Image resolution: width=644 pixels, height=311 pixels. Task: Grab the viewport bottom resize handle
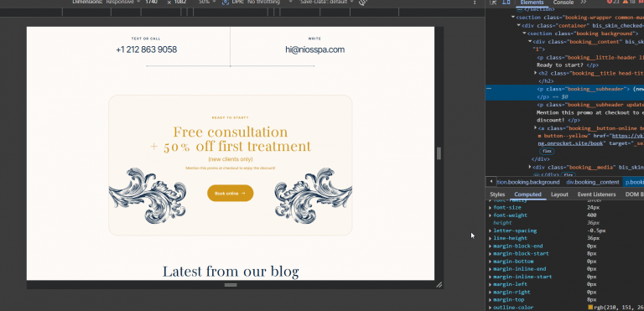coord(231,285)
